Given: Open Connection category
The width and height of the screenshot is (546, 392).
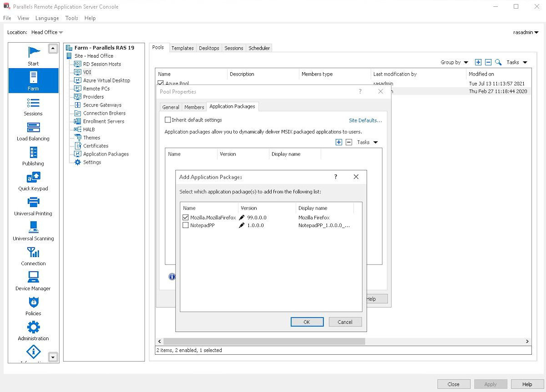Looking at the screenshot, I should [x=33, y=256].
